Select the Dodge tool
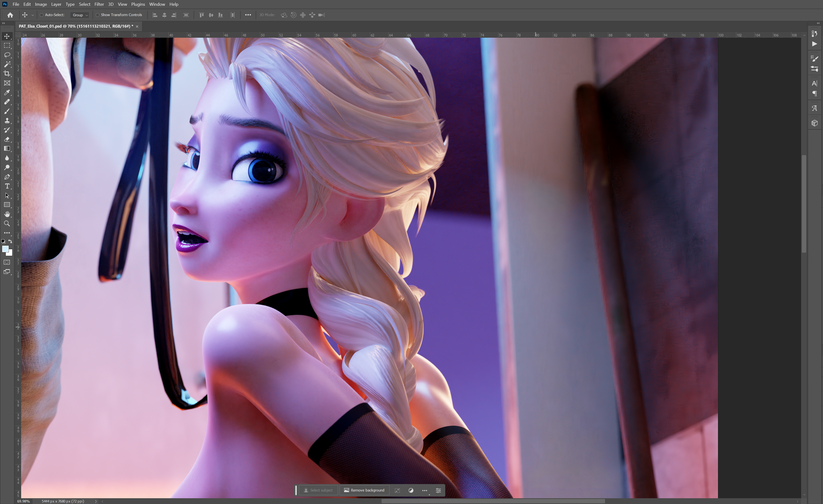The height and width of the screenshot is (504, 823). click(7, 167)
